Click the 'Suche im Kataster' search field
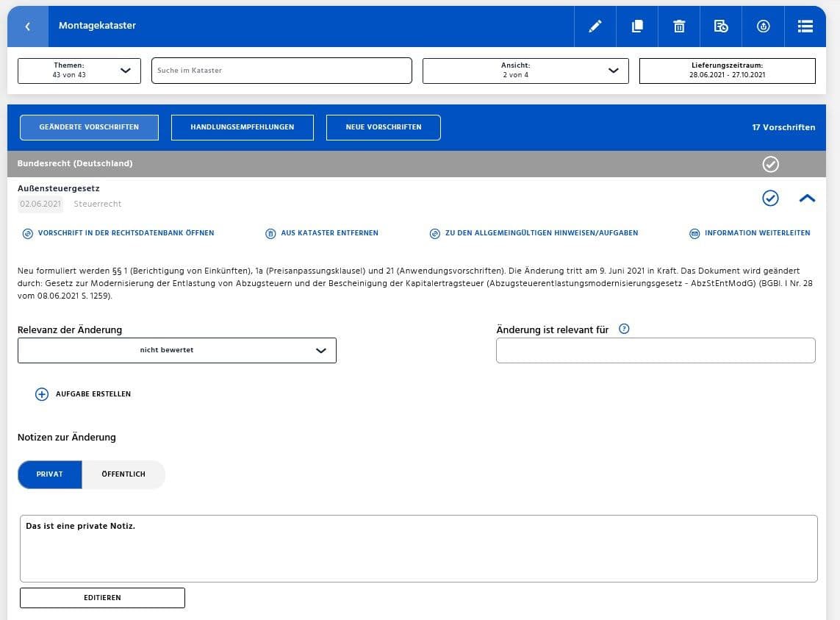840x620 pixels. [x=281, y=71]
